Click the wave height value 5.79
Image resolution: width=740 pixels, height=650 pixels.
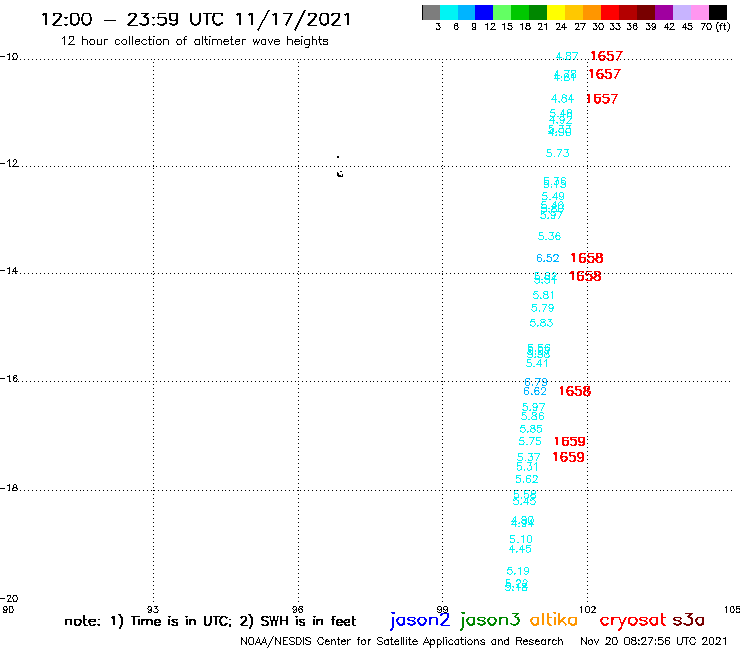click(x=542, y=308)
